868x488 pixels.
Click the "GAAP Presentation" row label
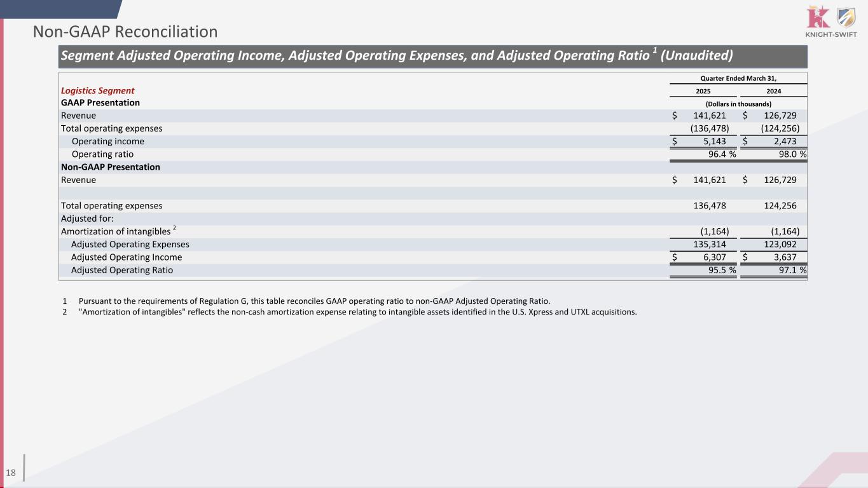[x=100, y=102]
